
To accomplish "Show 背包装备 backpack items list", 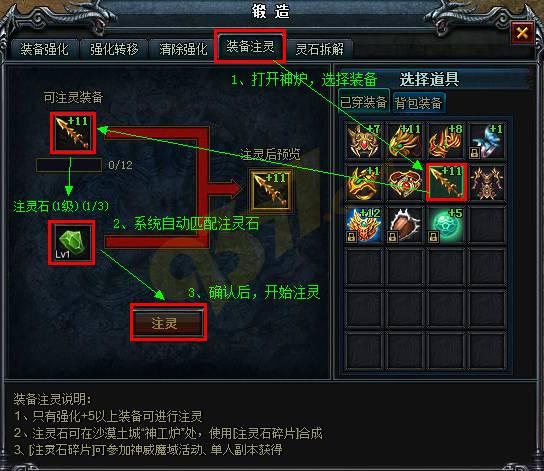I will pos(418,103).
